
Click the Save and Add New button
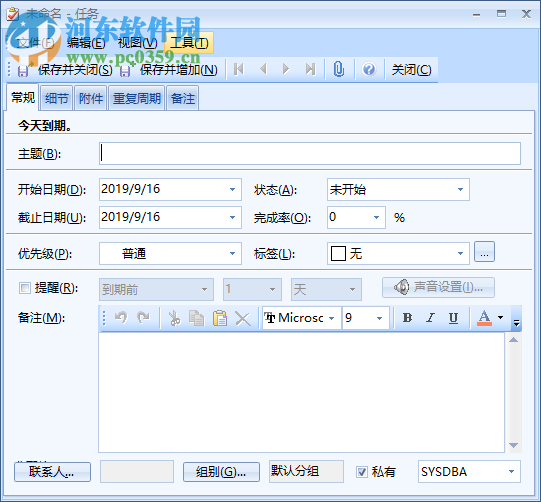169,70
